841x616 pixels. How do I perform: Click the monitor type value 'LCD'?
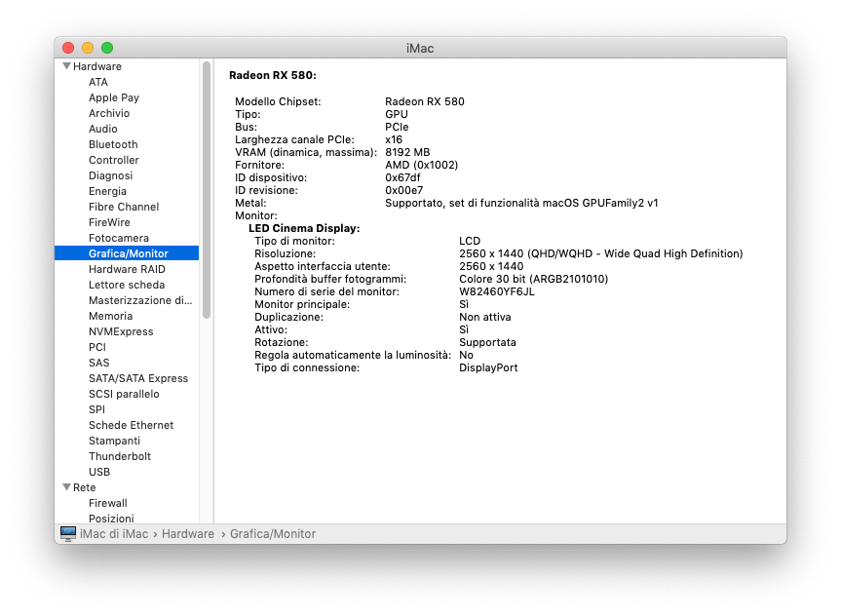[x=470, y=241]
